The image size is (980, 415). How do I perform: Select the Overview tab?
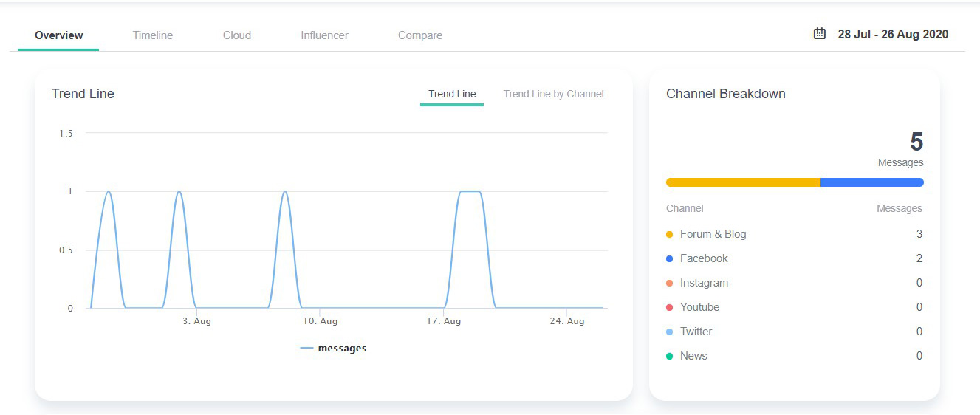click(x=59, y=35)
